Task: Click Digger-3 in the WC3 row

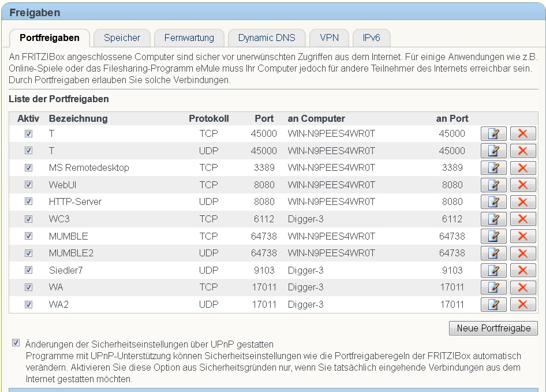Action: 306,219
